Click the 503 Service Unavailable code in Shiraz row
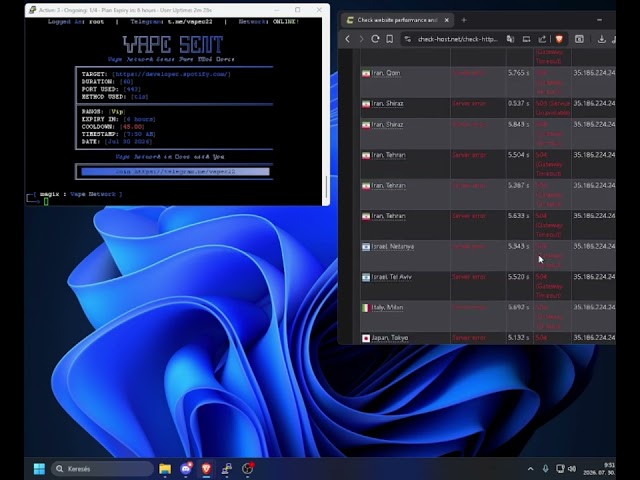Viewport: 640px width, 480px height. point(553,108)
